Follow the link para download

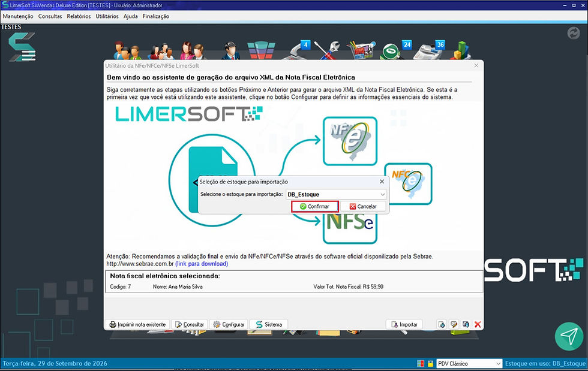point(202,264)
